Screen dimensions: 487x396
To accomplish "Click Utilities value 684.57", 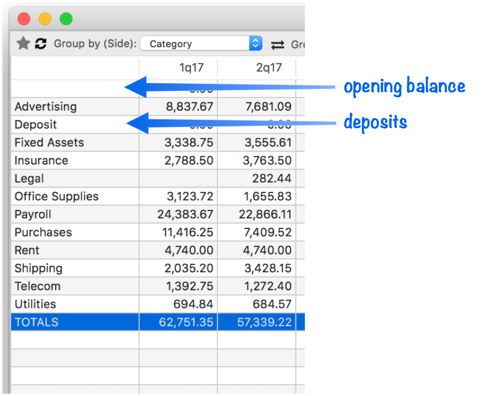I will point(272,304).
